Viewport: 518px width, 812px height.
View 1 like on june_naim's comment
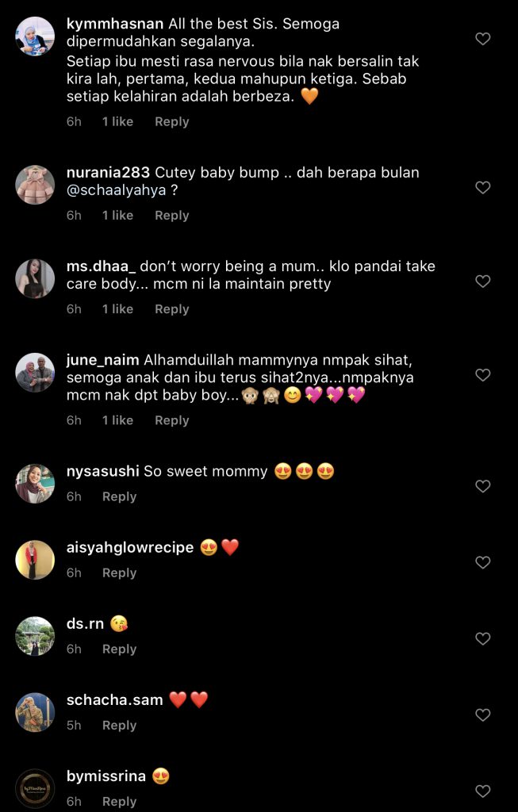tap(117, 420)
